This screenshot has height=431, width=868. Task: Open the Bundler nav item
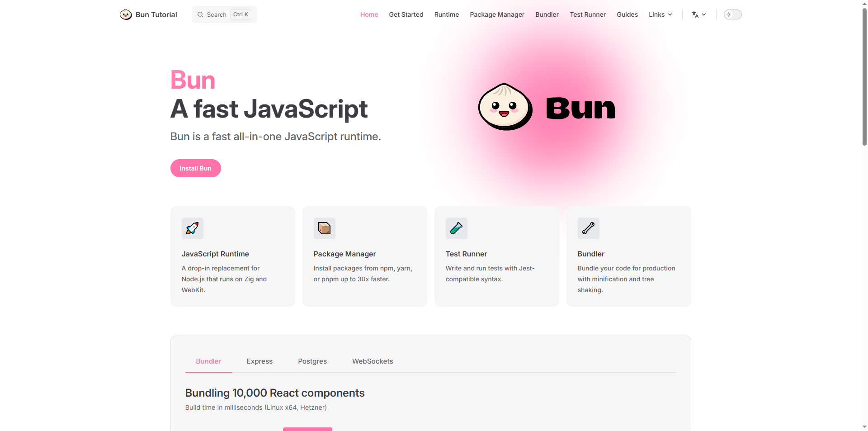[x=547, y=14]
